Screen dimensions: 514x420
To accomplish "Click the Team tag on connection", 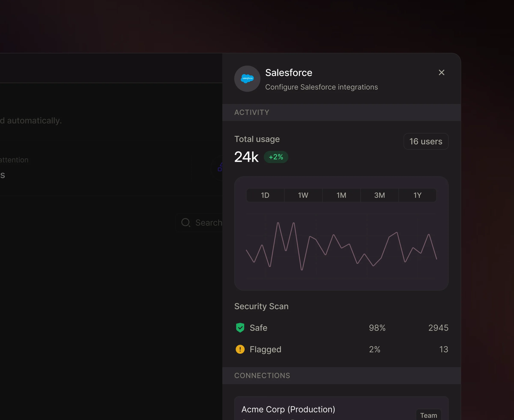I will [428, 415].
